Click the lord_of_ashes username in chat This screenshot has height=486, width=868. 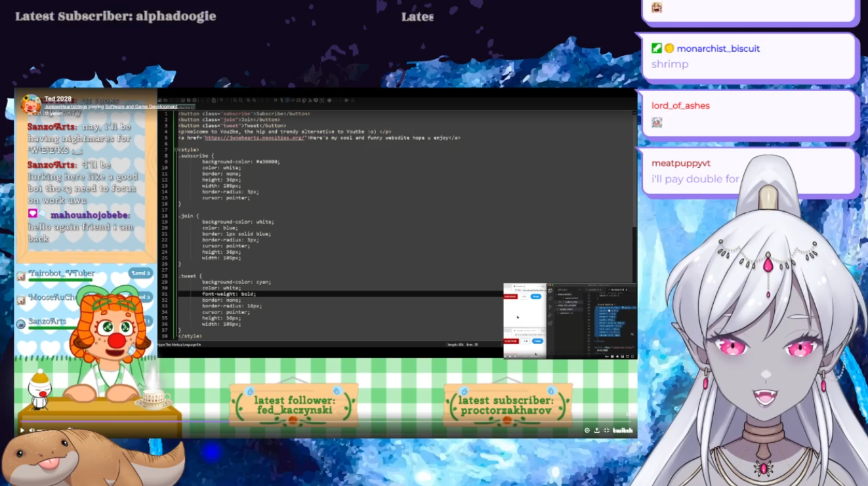coord(680,106)
